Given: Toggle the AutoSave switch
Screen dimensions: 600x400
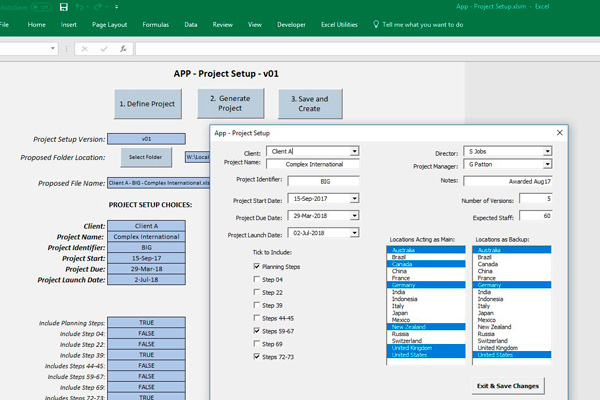Looking at the screenshot, I should [x=41, y=7].
